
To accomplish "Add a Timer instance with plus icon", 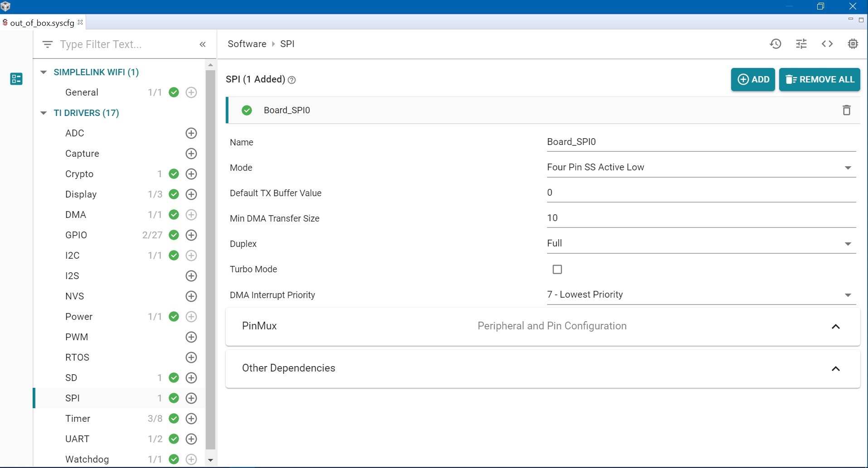I will 191,419.
